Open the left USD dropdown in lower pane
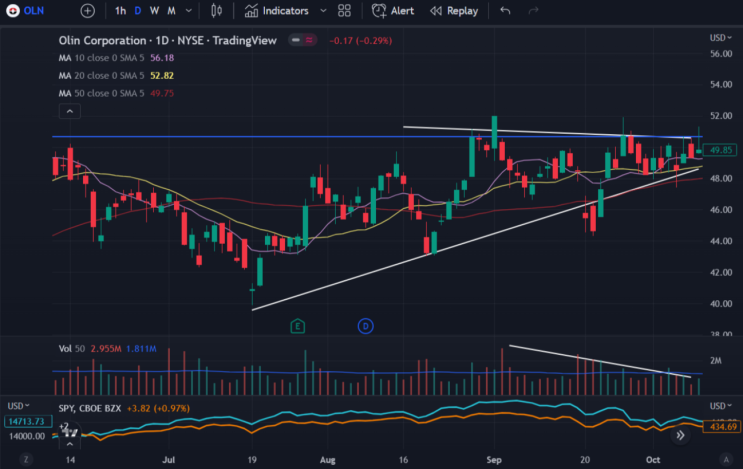This screenshot has width=743, height=469. pyautogui.click(x=18, y=406)
